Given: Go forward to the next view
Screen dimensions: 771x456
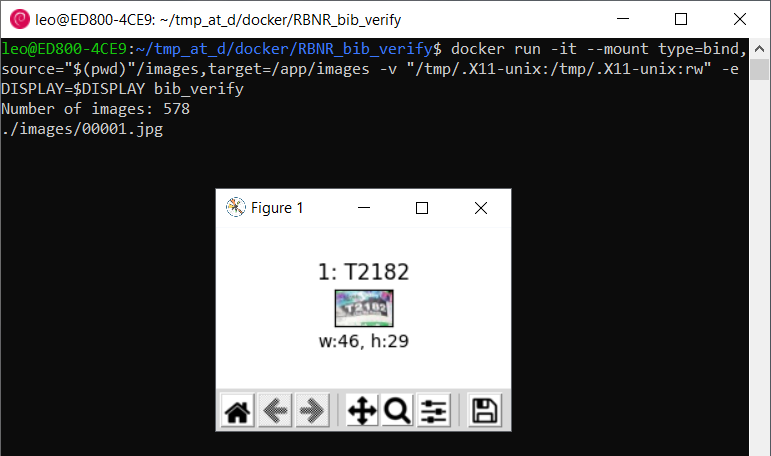Looking at the screenshot, I should 312,410.
